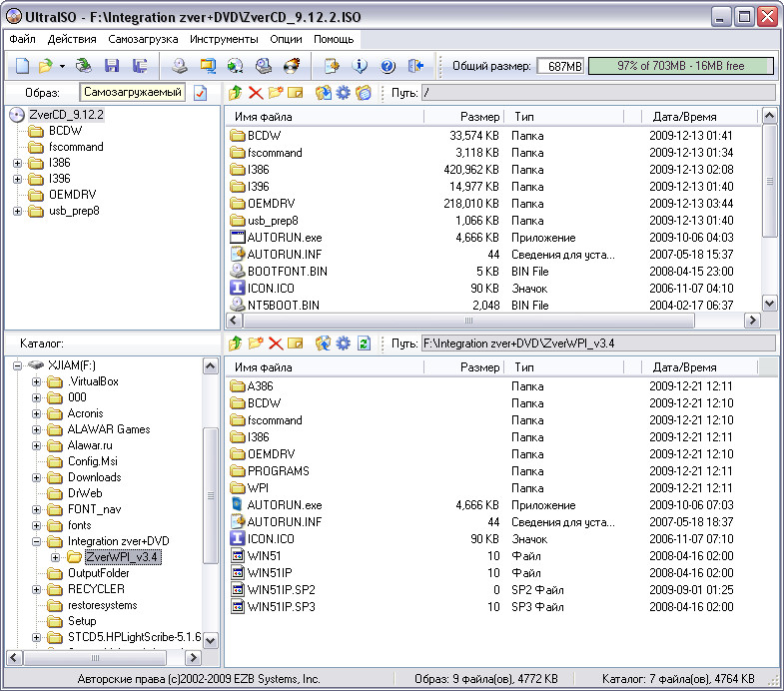Open the Самозагрузка menu
Screen dimensions: 784x691
tap(143, 39)
